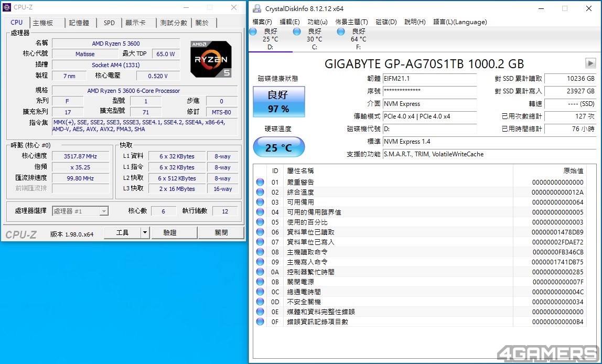Click the 支援的功能 S.M.A.R.T., TRIM field
The height and width of the screenshot is (364, 602).
pyautogui.click(x=489, y=154)
